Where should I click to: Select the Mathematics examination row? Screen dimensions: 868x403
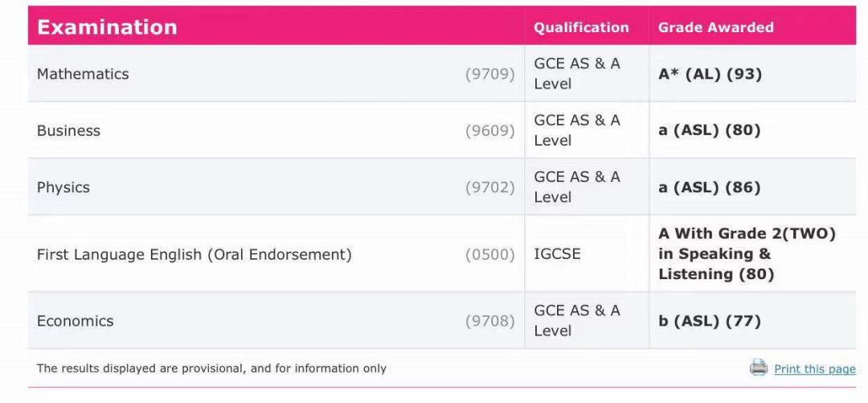(442, 74)
